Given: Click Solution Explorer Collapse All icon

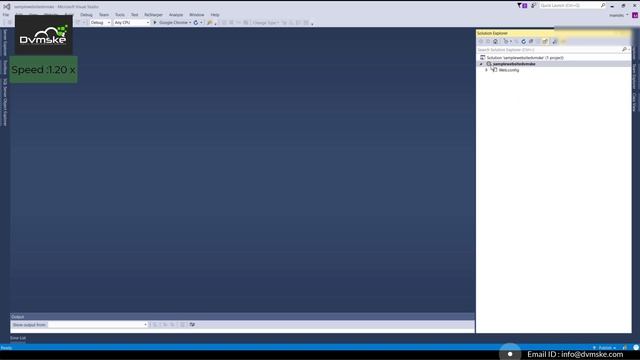Looking at the screenshot, I should pyautogui.click(x=531, y=41).
